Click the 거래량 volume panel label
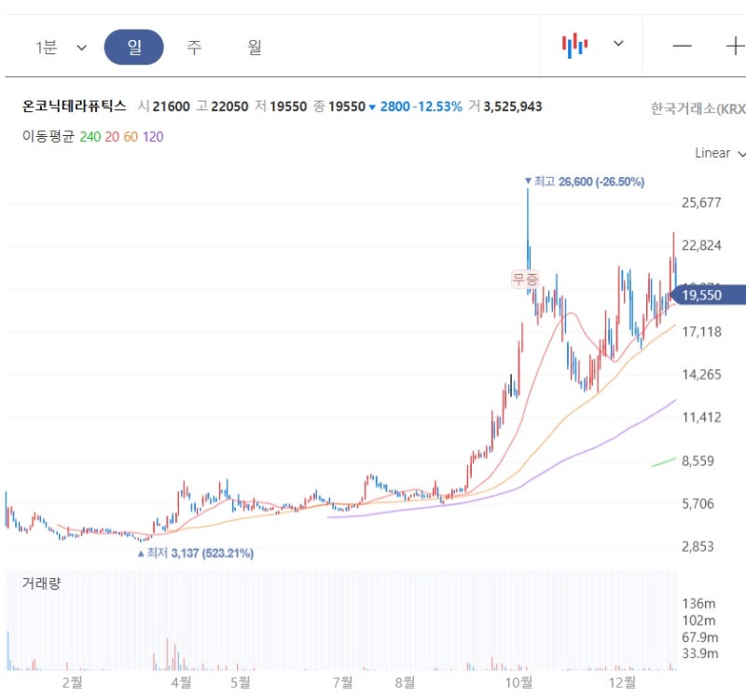 [41, 583]
